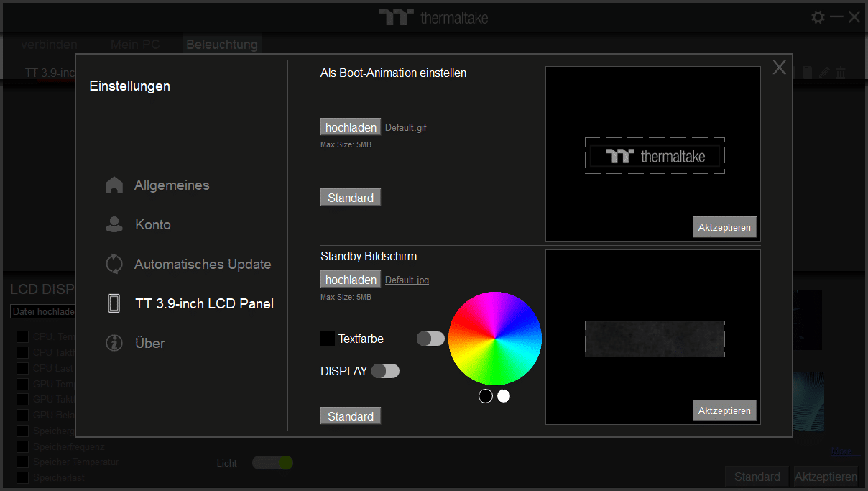Click the Konto user icon
This screenshot has height=491, width=868.
coord(114,225)
